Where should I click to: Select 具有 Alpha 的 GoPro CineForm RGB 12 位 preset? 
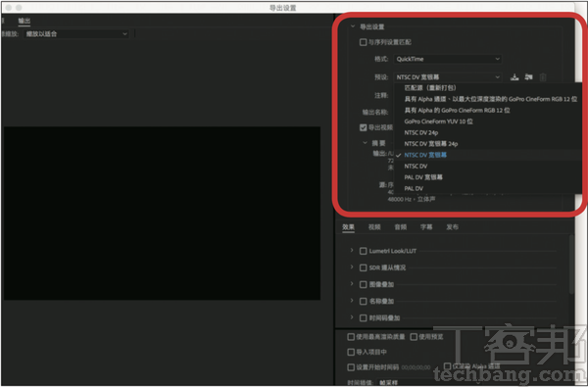(x=487, y=111)
